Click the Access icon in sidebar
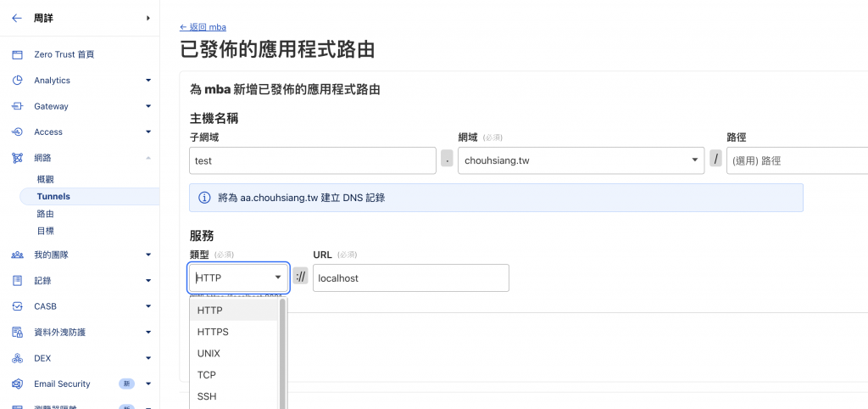Image resolution: width=868 pixels, height=409 pixels. coord(17,132)
